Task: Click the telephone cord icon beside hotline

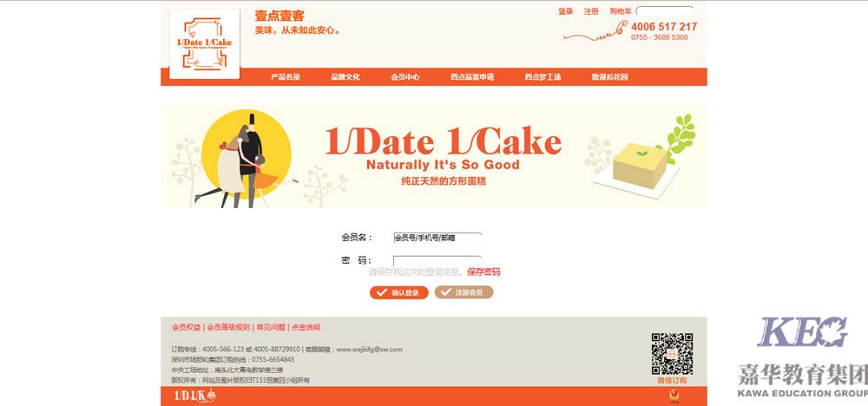Action: pyautogui.click(x=595, y=31)
